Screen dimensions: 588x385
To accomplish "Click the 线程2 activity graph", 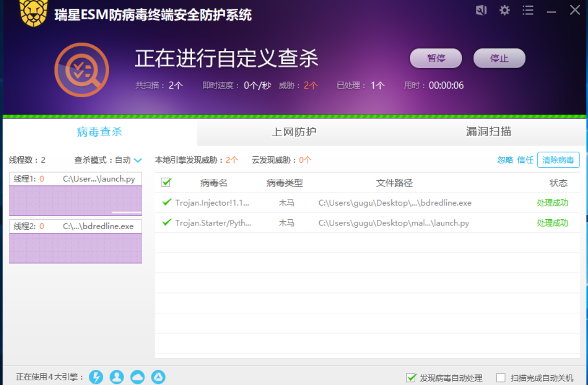I will (x=75, y=248).
